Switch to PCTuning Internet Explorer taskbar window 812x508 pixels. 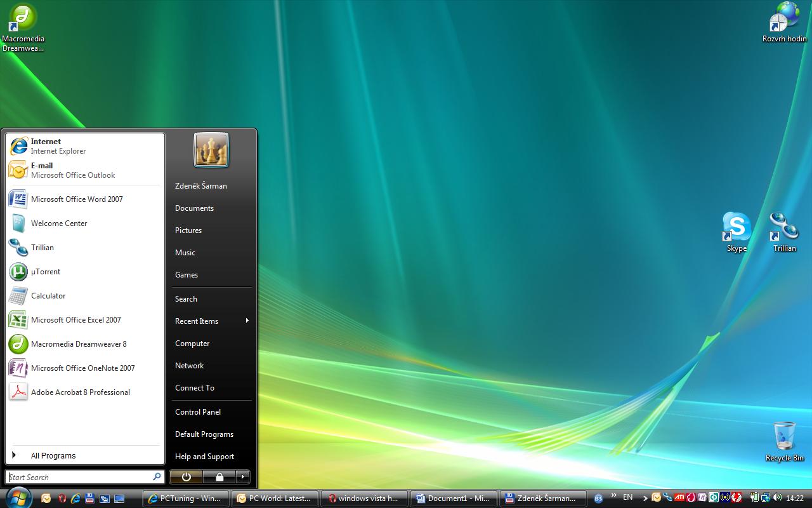click(185, 498)
